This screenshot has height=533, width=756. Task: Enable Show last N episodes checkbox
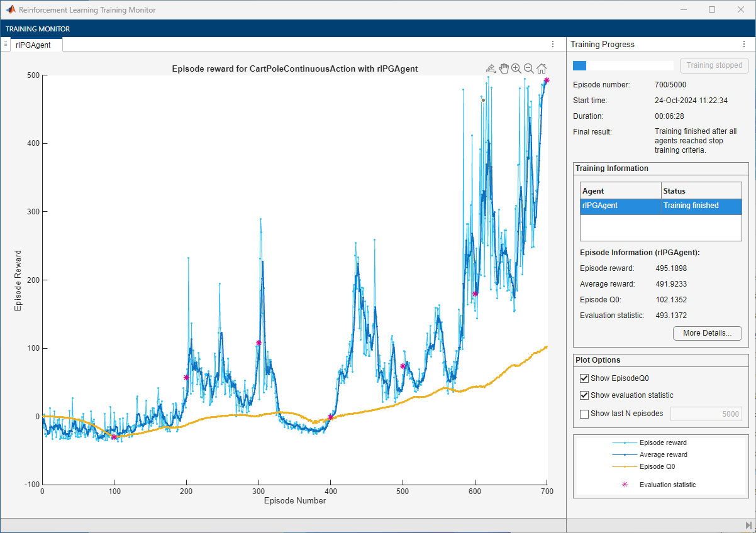[x=584, y=414]
